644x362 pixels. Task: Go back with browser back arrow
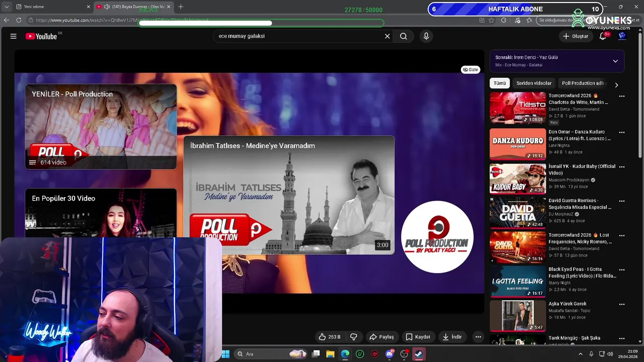coord(7,20)
